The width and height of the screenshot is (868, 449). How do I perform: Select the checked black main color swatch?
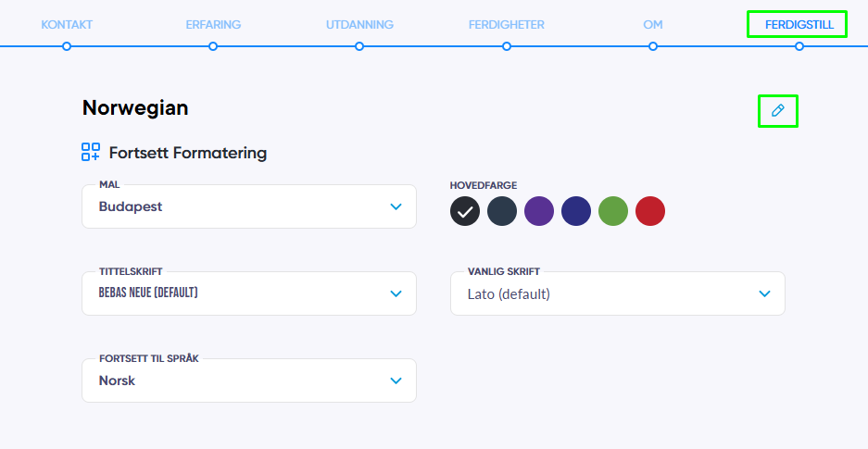coord(465,211)
